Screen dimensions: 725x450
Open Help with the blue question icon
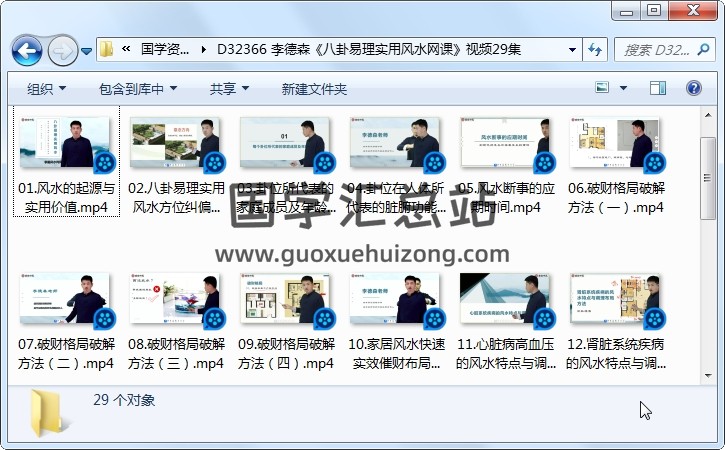click(x=694, y=88)
